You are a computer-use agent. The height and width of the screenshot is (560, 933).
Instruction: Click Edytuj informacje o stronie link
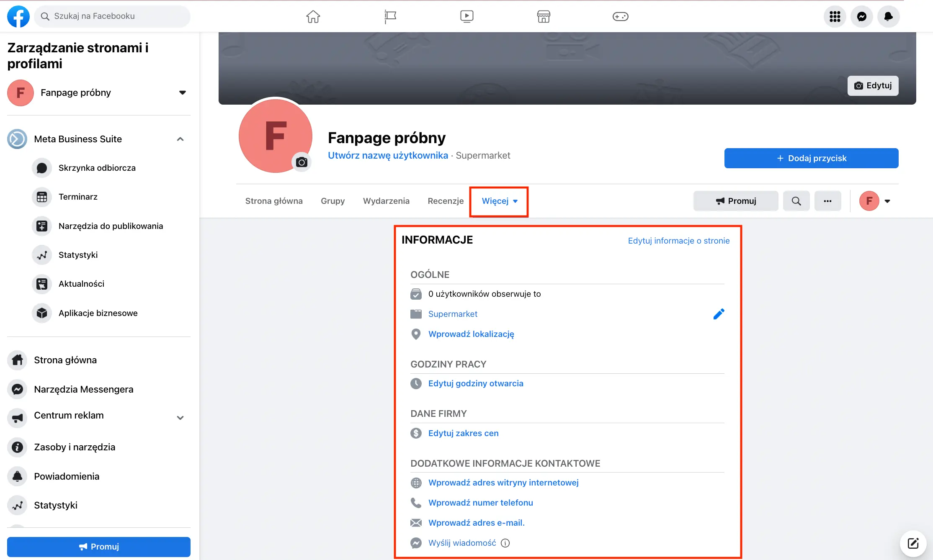(x=678, y=241)
